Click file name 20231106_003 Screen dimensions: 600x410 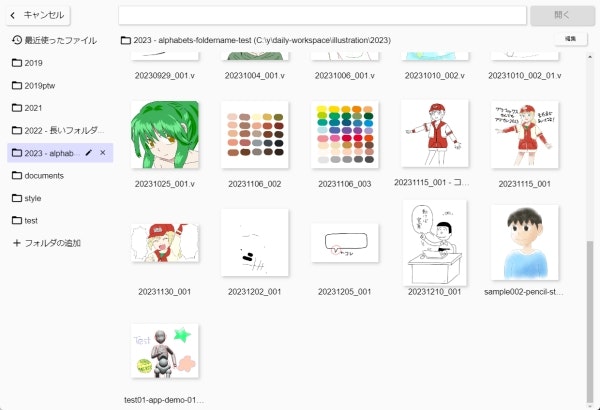(x=345, y=184)
